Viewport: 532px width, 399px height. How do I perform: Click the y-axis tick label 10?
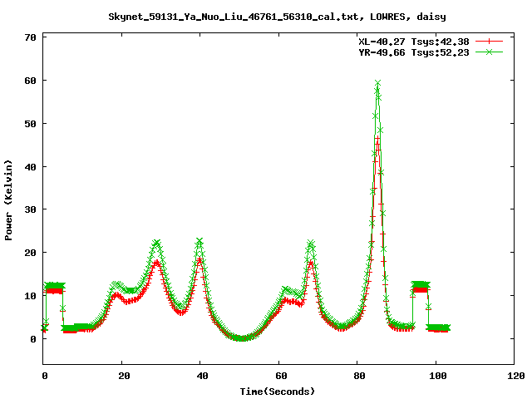(x=30, y=296)
